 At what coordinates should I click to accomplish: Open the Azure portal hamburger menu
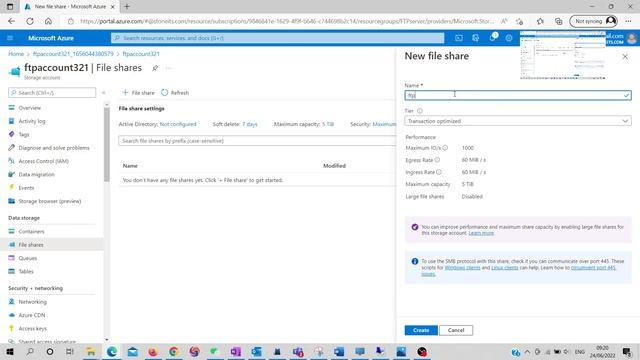(10, 38)
